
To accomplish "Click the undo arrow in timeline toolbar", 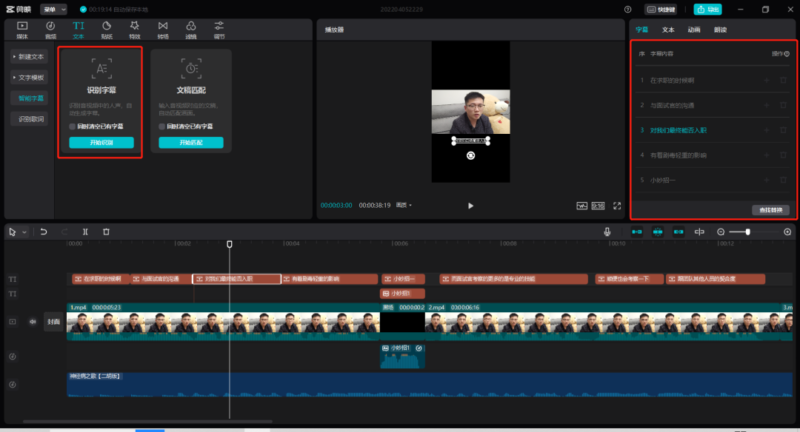I will click(x=43, y=232).
